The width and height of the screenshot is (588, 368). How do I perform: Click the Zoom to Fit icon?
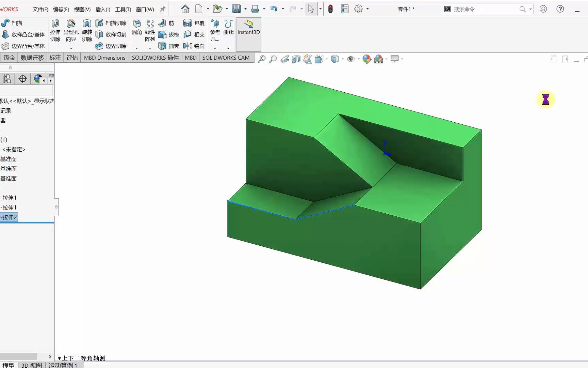click(x=262, y=59)
